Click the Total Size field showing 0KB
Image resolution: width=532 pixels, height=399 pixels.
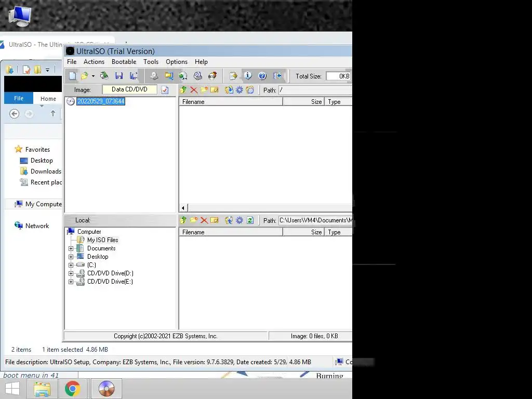(x=338, y=76)
